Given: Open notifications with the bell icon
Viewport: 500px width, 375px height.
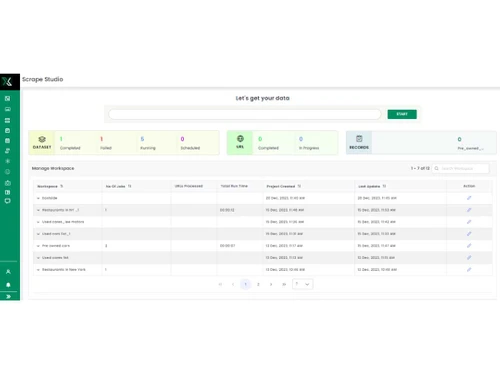Looking at the screenshot, I should 8,285.
